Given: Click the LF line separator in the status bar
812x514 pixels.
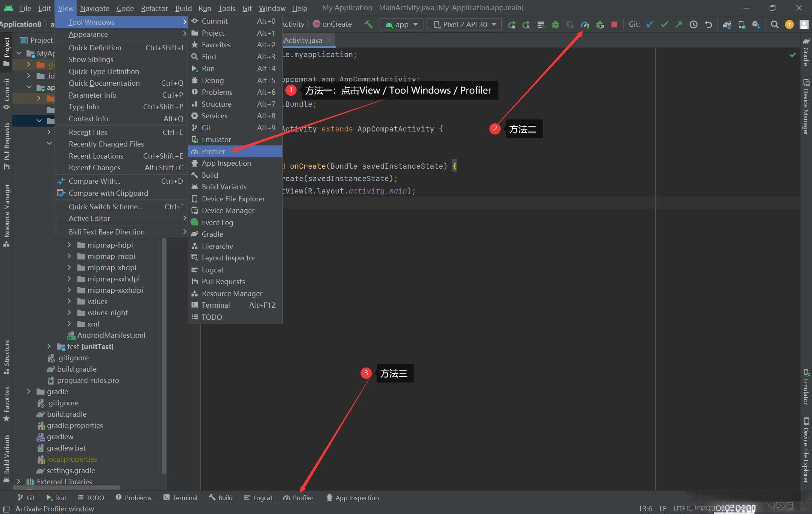Looking at the screenshot, I should (663, 509).
